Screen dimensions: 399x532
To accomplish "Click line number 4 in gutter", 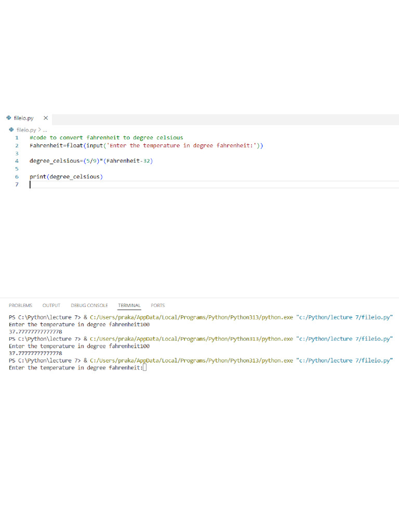I will pos(17,161).
